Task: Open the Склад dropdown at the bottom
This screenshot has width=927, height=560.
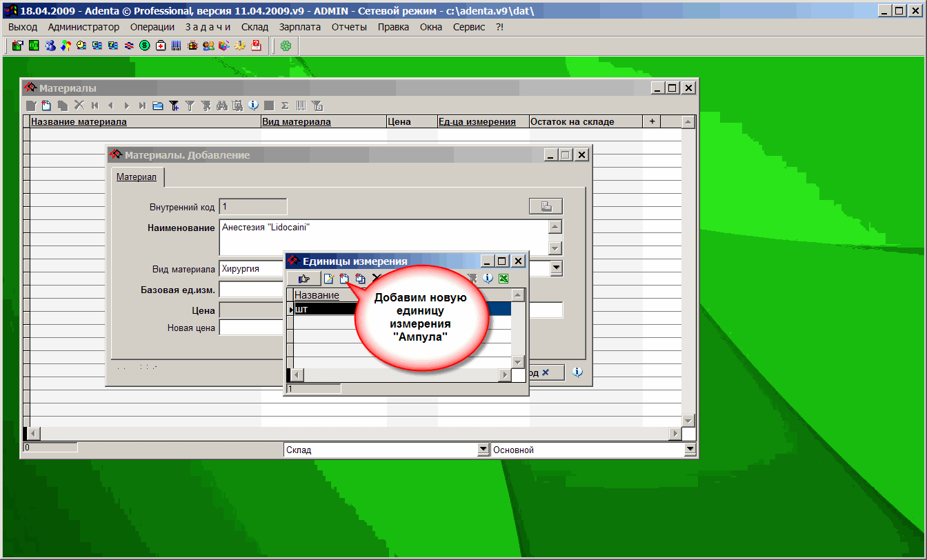Action: 483,450
